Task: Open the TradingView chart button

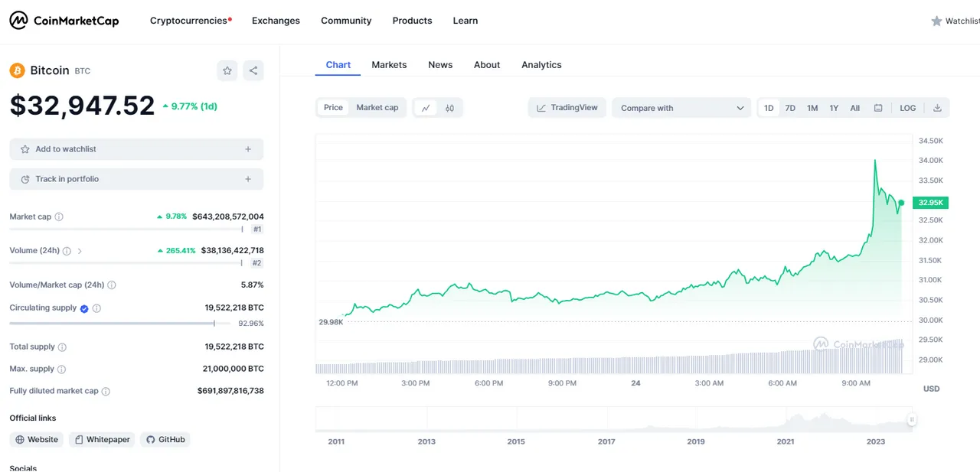Action: click(567, 108)
